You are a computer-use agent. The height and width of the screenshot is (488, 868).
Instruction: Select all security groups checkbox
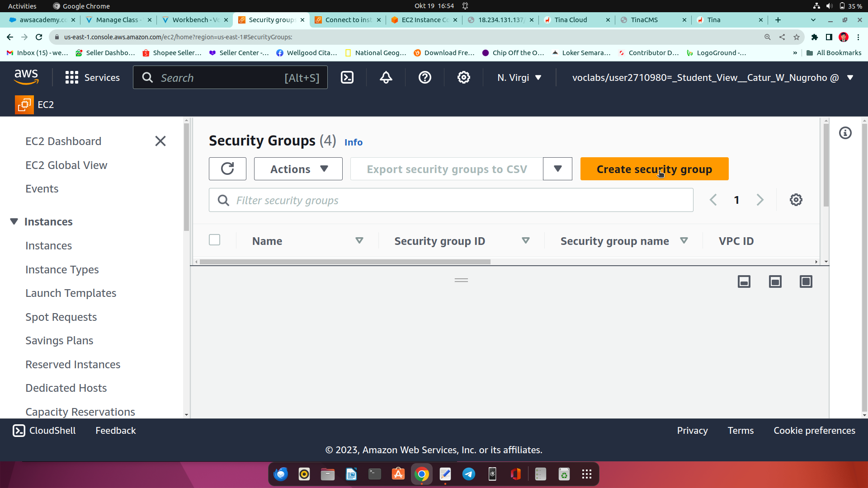click(214, 240)
